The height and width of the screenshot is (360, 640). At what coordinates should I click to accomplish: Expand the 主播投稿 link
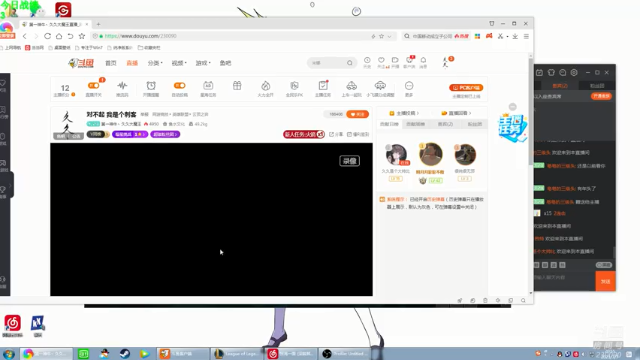coord(404,113)
